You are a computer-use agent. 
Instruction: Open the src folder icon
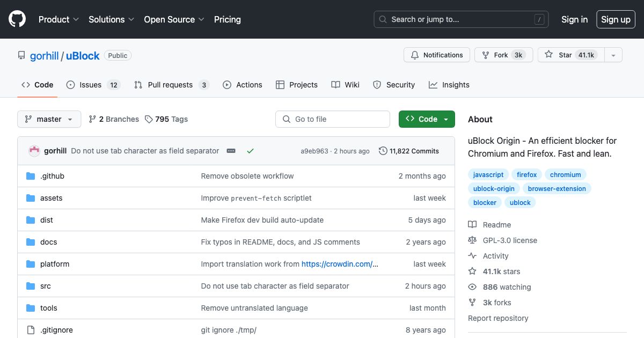(30, 286)
